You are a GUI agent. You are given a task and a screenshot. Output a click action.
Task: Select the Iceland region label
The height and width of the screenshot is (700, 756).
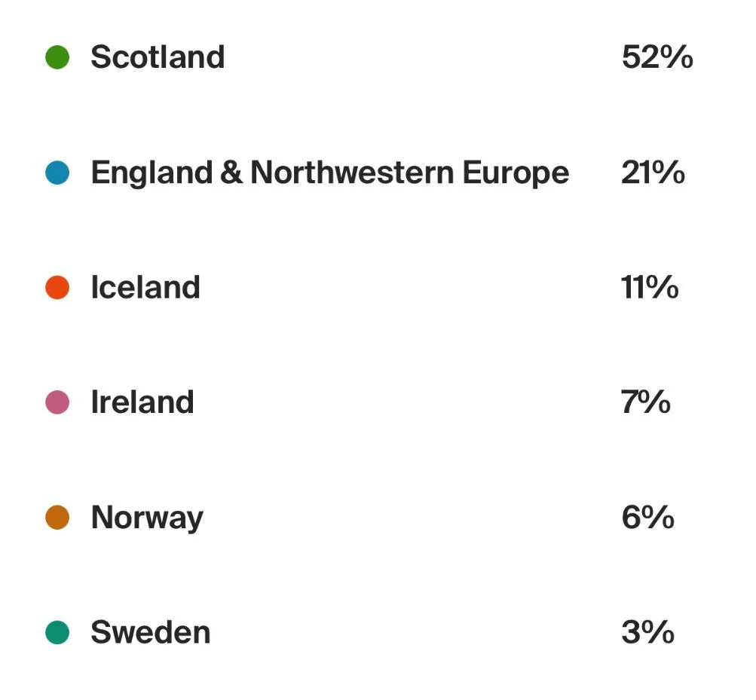click(145, 287)
